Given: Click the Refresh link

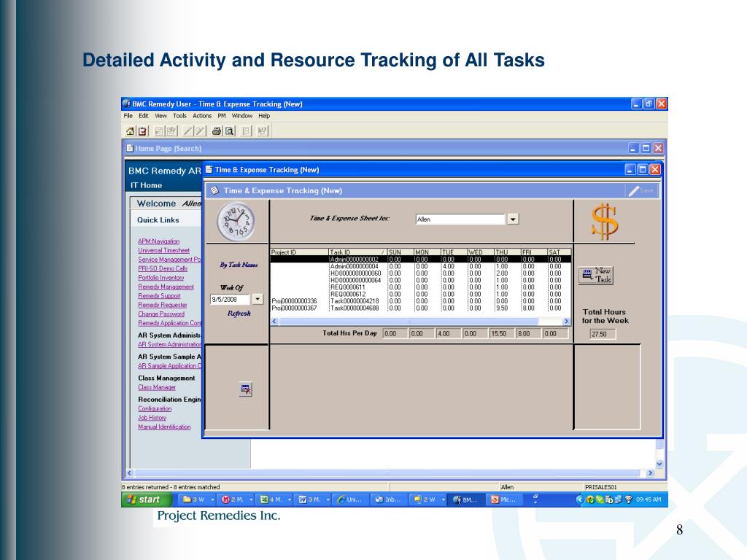Looking at the screenshot, I should point(239,314).
